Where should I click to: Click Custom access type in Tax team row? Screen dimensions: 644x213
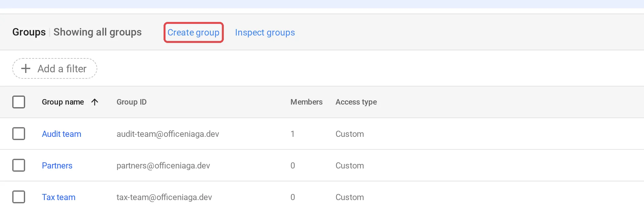click(x=350, y=197)
